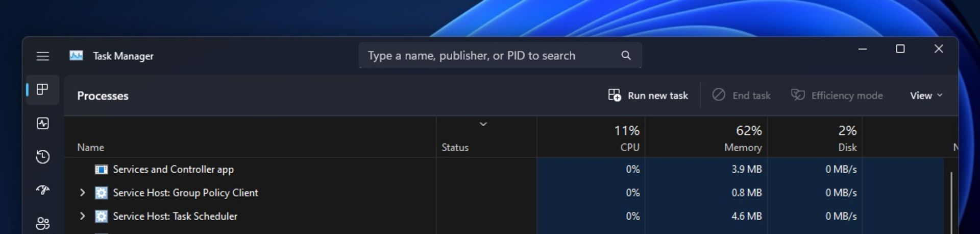The image size is (980, 234).
Task: Sort by the CPU column header
Action: click(x=591, y=138)
